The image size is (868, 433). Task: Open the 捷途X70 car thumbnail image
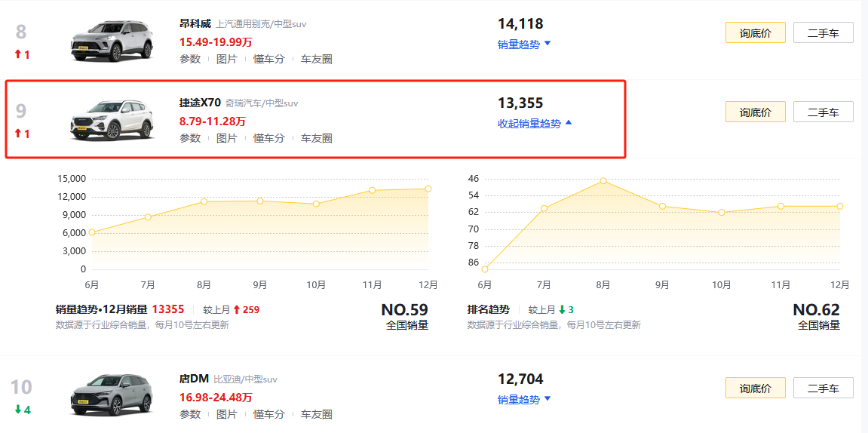click(x=112, y=120)
